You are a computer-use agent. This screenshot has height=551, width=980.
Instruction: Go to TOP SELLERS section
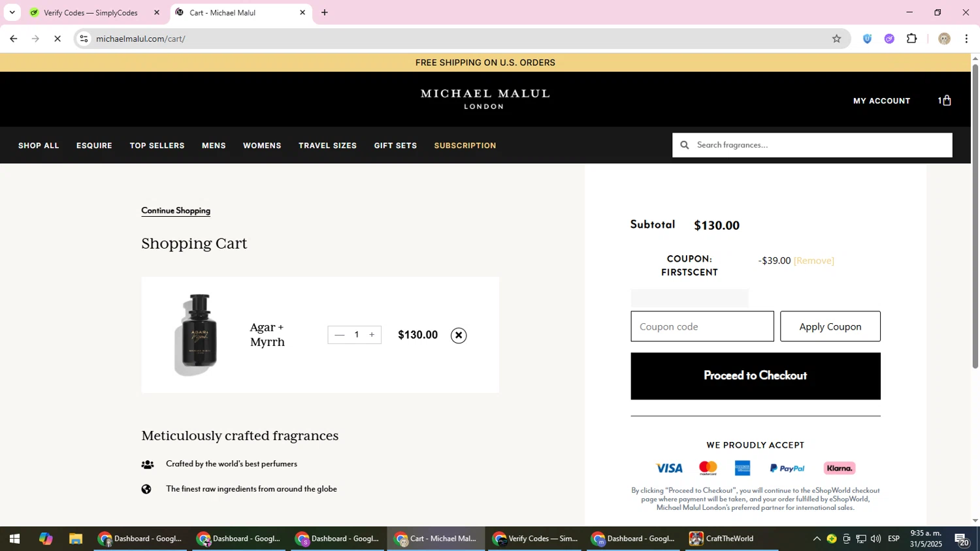[157, 146]
